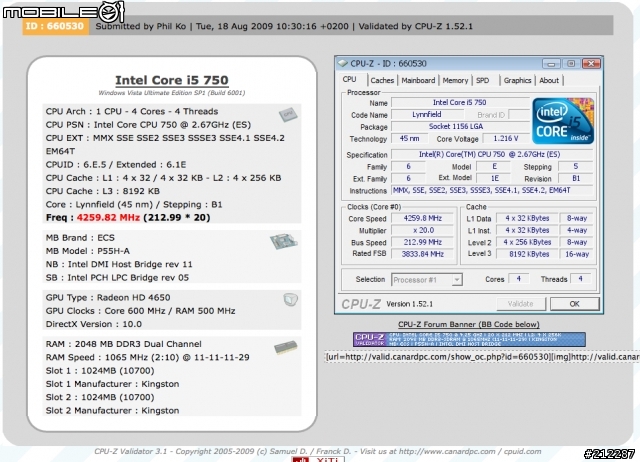Open the Mainboard tab
This screenshot has height=462, width=640.
[x=418, y=80]
